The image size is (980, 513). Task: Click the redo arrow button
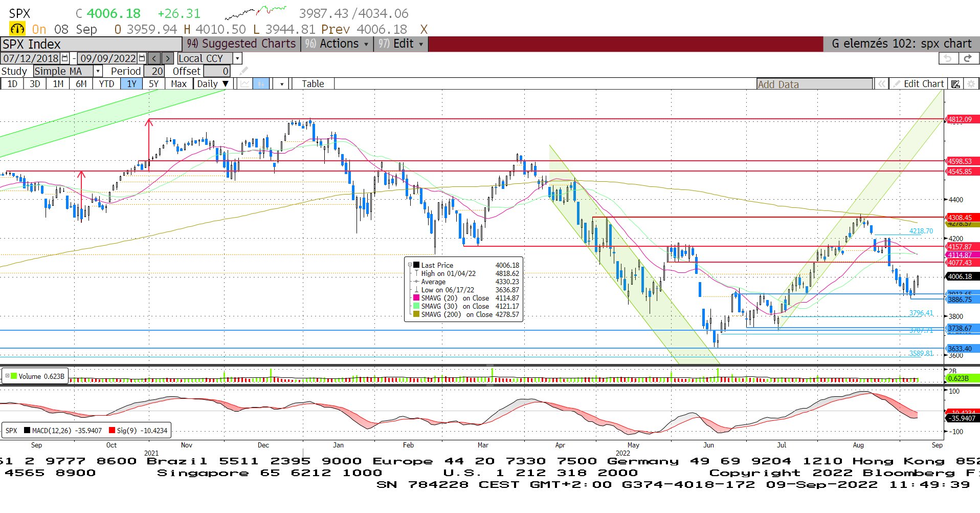point(968,58)
